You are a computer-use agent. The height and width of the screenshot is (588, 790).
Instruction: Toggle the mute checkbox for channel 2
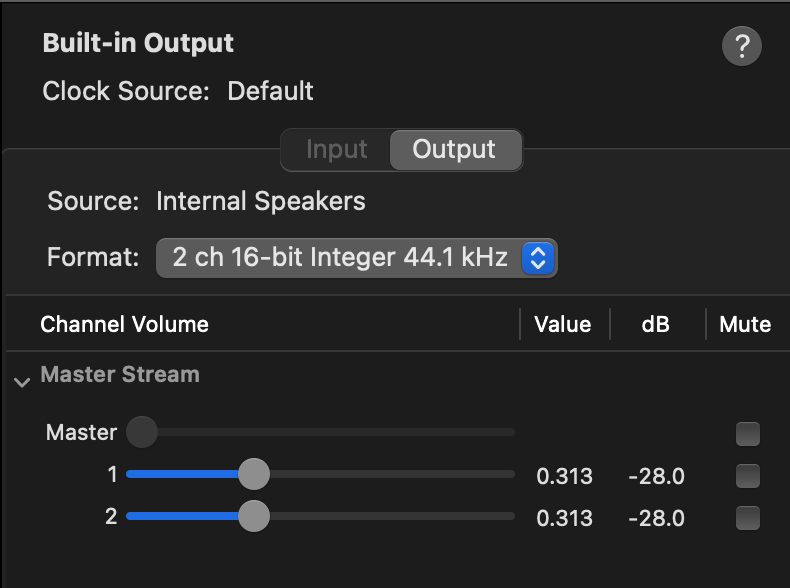click(x=748, y=517)
